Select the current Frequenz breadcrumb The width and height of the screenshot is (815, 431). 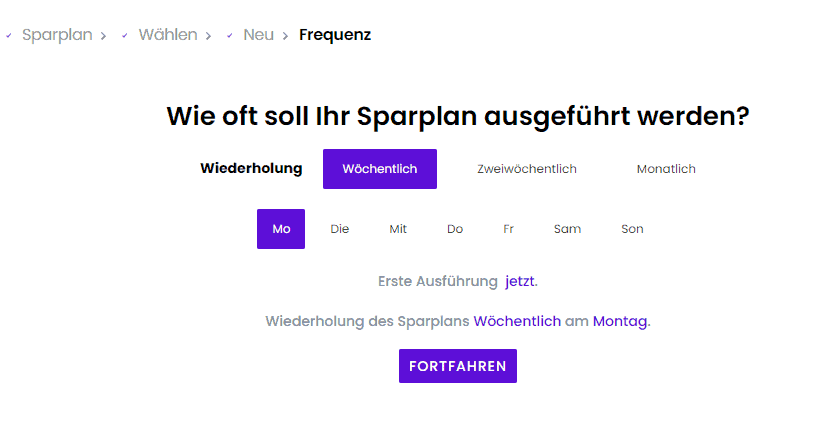pos(335,35)
